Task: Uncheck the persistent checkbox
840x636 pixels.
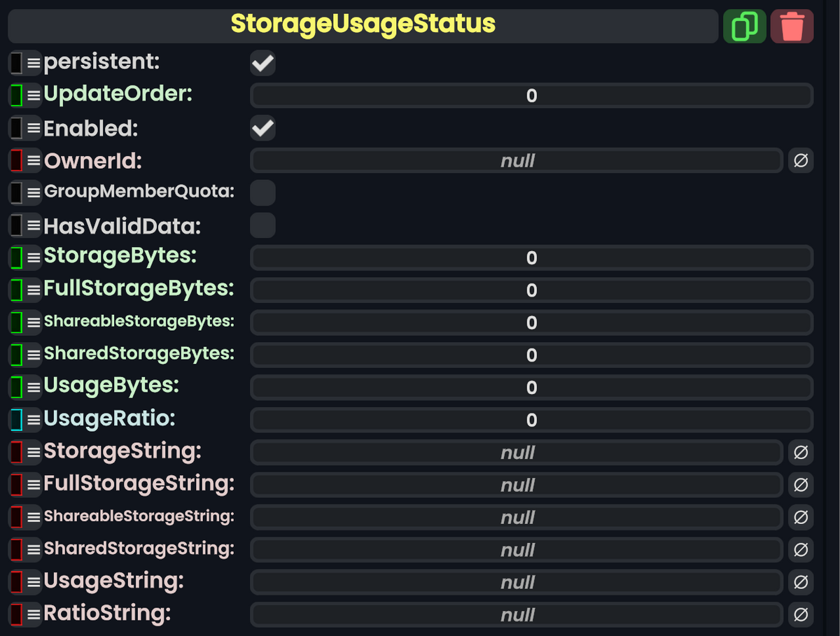Action: pyautogui.click(x=262, y=62)
